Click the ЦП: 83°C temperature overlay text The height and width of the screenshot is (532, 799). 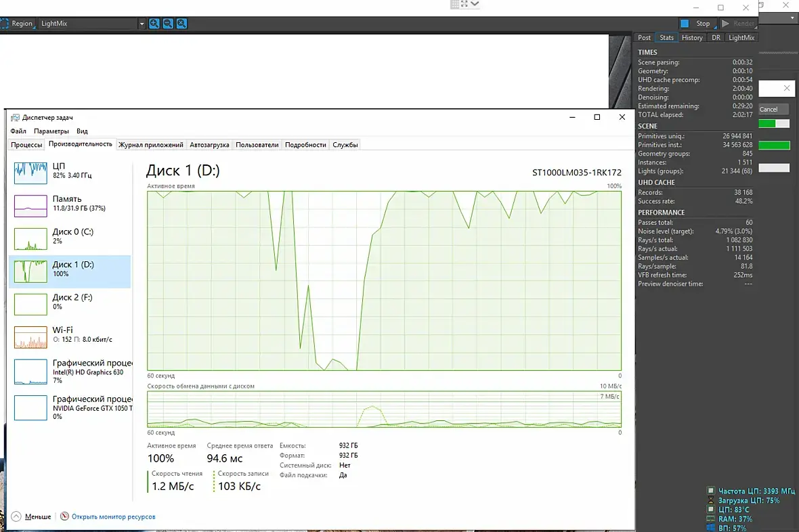[734, 510]
